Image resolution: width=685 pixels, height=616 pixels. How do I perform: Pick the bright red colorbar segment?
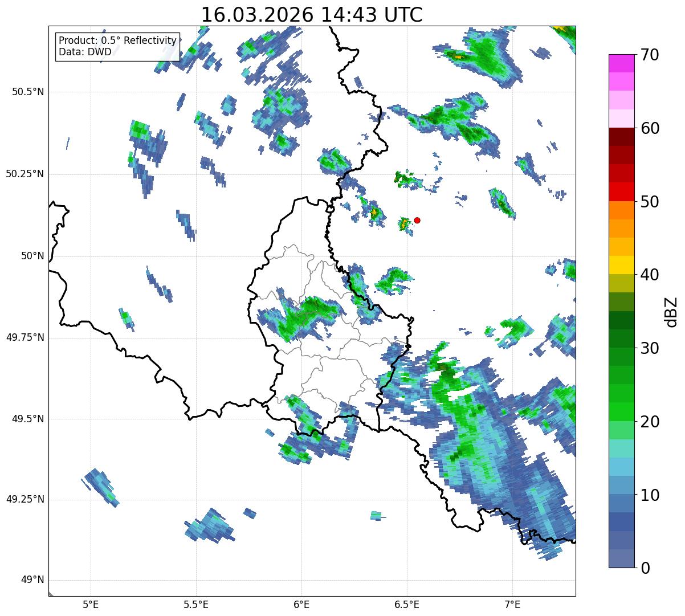pyautogui.click(x=621, y=192)
